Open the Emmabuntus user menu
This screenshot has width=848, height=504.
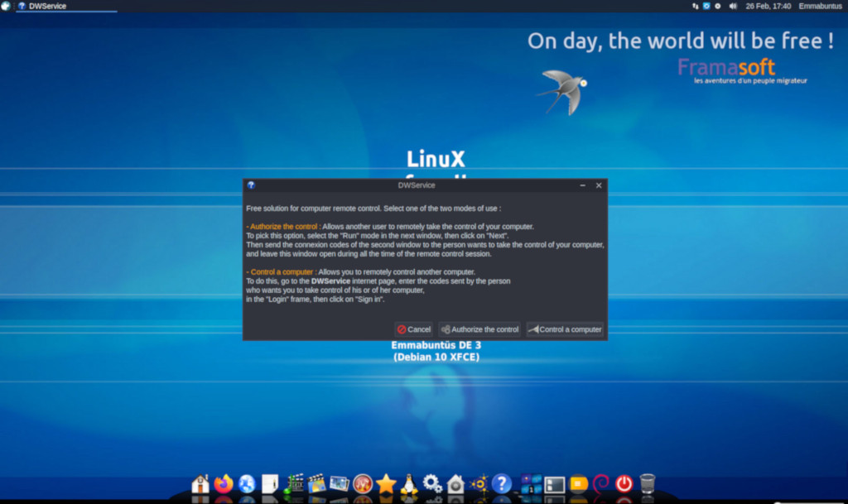tap(820, 6)
